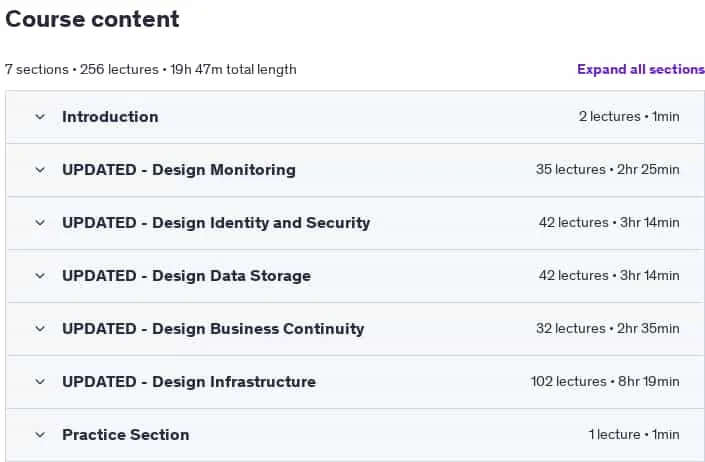The width and height of the screenshot is (705, 462).
Task: Open UPDATED - Design Business Continuity title
Action: pyautogui.click(x=213, y=329)
